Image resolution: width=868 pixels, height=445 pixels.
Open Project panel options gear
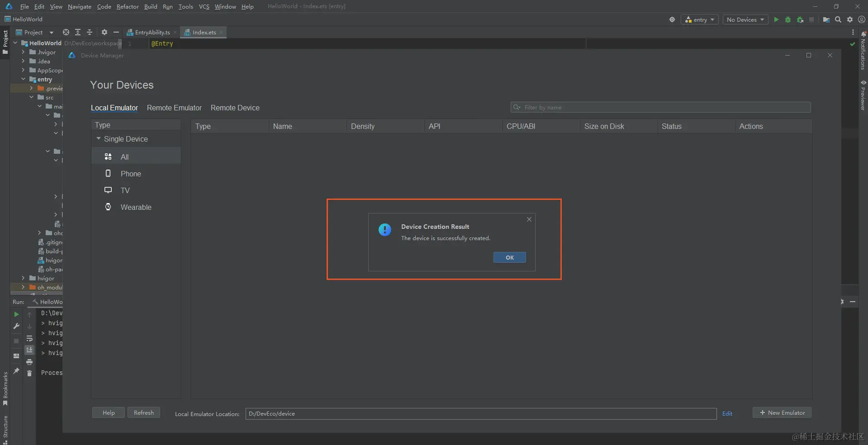point(104,32)
